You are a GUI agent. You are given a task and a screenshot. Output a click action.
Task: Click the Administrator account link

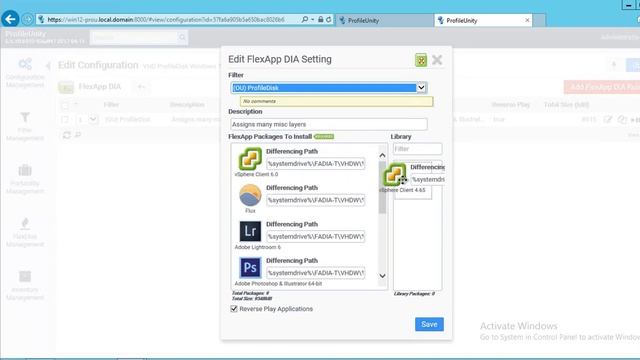pos(620,37)
